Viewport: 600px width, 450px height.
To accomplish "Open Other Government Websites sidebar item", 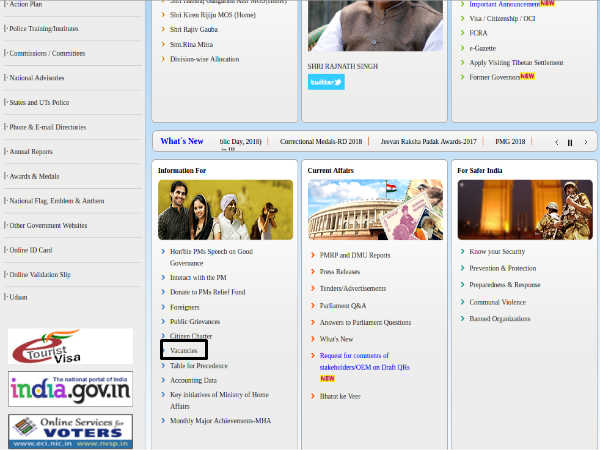I will coord(48,225).
